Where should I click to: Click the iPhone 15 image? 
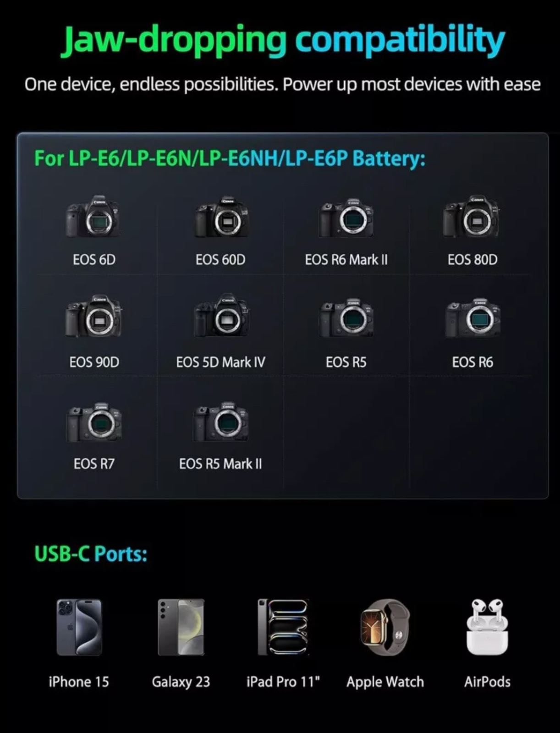pyautogui.click(x=79, y=627)
